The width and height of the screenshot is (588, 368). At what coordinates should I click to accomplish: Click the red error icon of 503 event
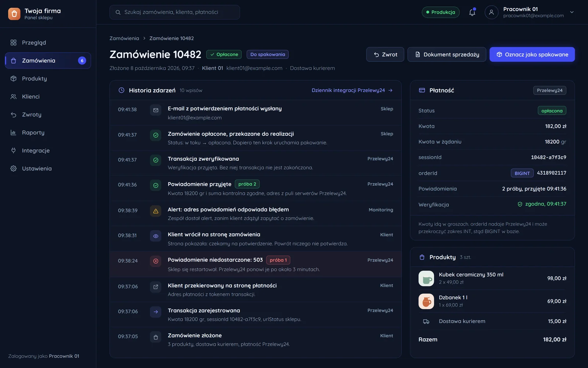point(156,261)
